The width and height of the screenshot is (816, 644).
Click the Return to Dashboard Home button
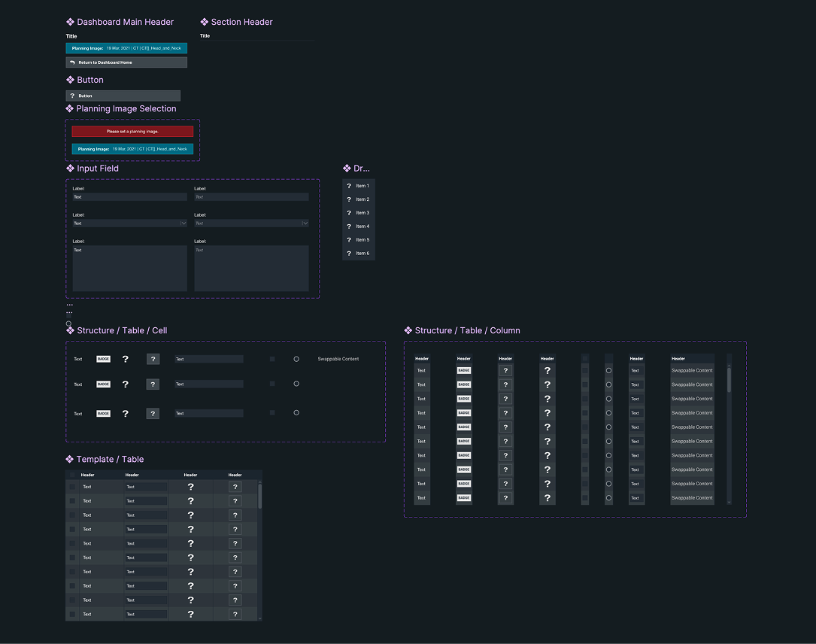pyautogui.click(x=126, y=62)
